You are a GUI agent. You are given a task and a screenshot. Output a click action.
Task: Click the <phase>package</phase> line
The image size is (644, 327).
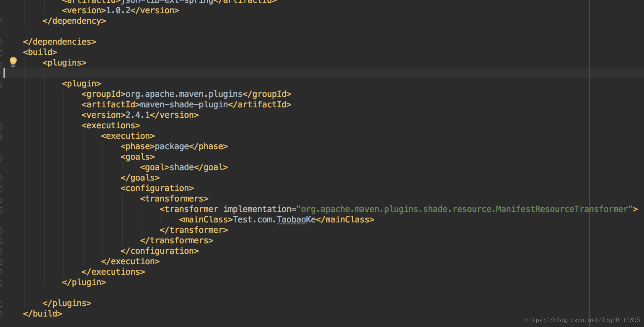coord(174,146)
